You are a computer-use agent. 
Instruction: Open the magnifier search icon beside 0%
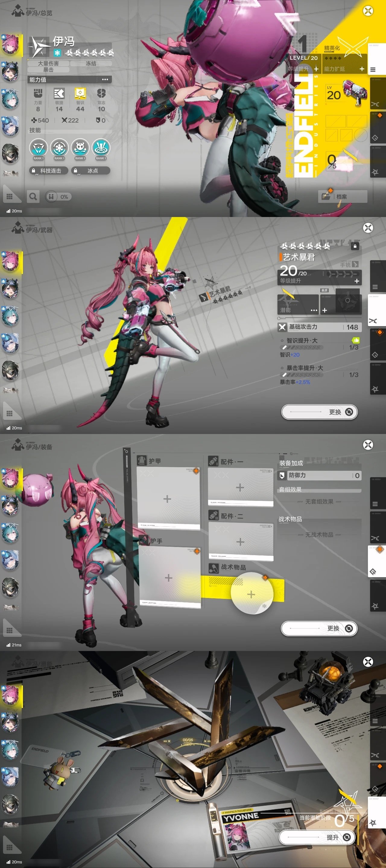pyautogui.click(x=33, y=197)
